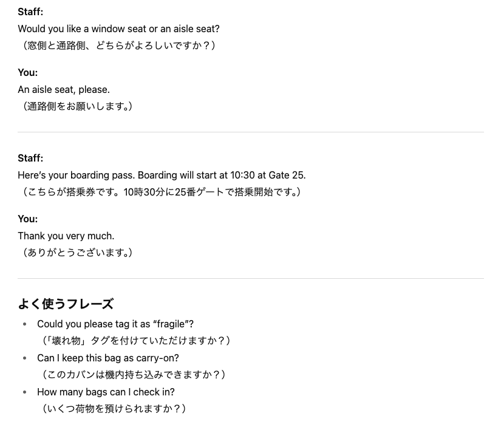The width and height of the screenshot is (504, 430).
Task: Click the phrase "Can I keep this bag as carry-on?"
Action: (108, 358)
